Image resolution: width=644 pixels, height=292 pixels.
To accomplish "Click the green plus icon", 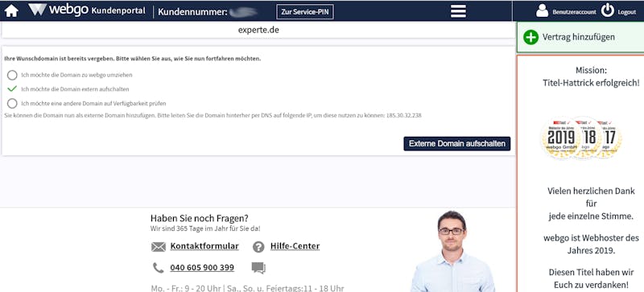I will 530,37.
